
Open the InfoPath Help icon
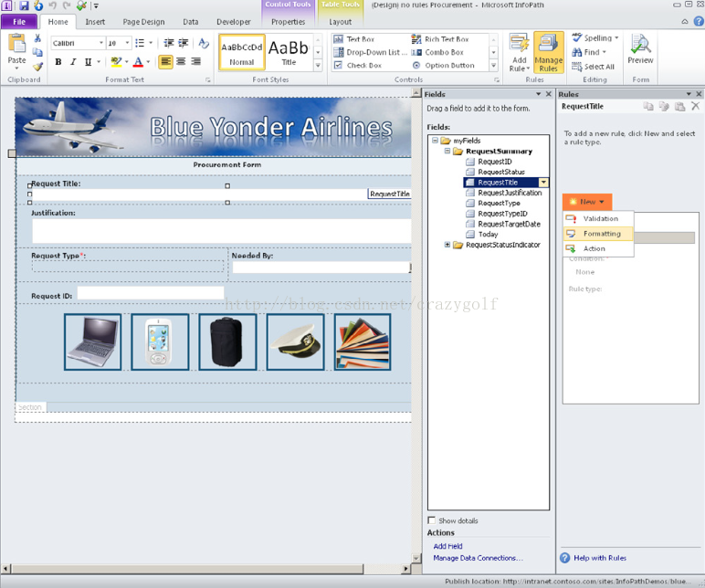click(699, 21)
